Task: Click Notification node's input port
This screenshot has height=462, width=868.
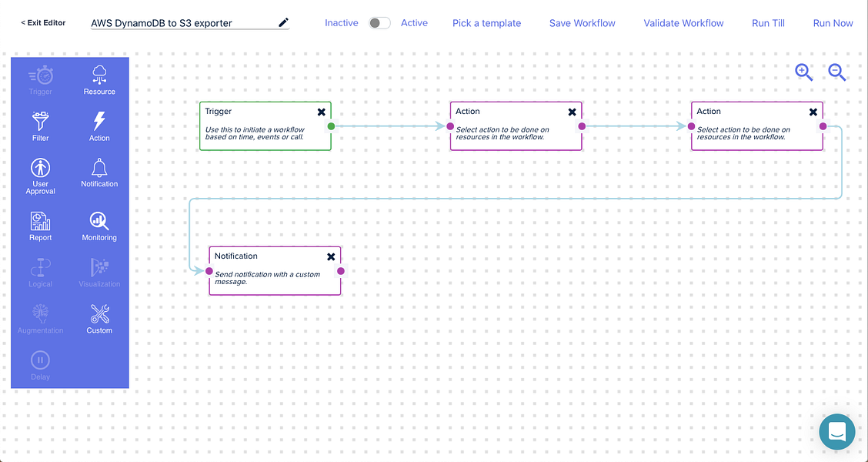Action: pyautogui.click(x=209, y=271)
